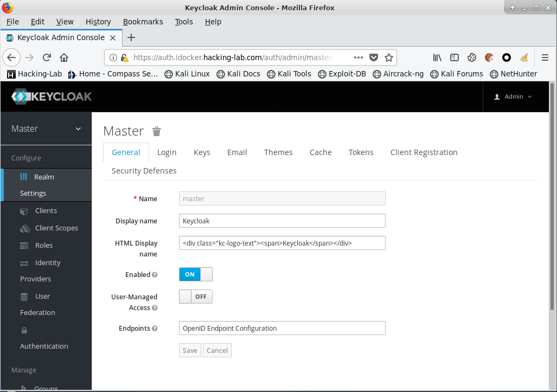Open Hacking-Lab bookmark
The width and height of the screenshot is (557, 392).
[35, 74]
